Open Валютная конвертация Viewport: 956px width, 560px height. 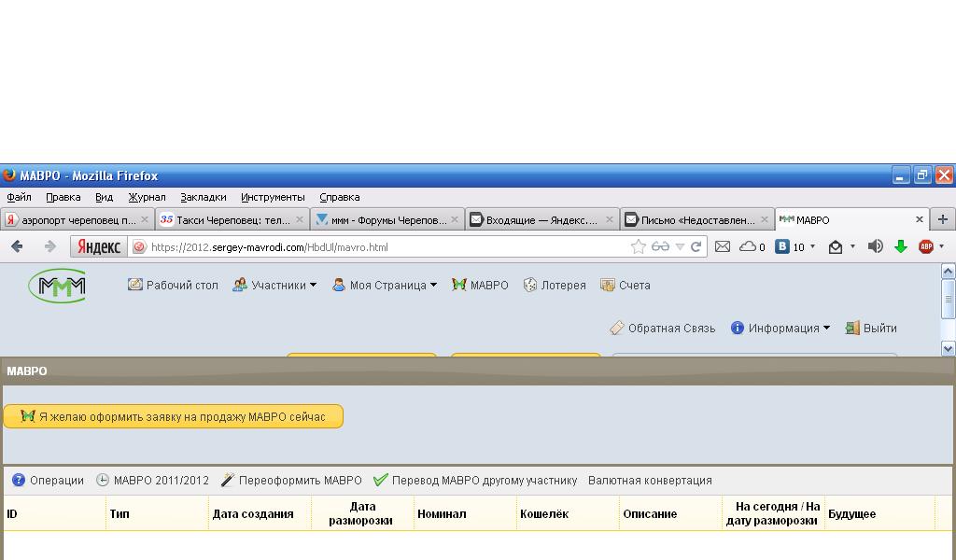650,480
